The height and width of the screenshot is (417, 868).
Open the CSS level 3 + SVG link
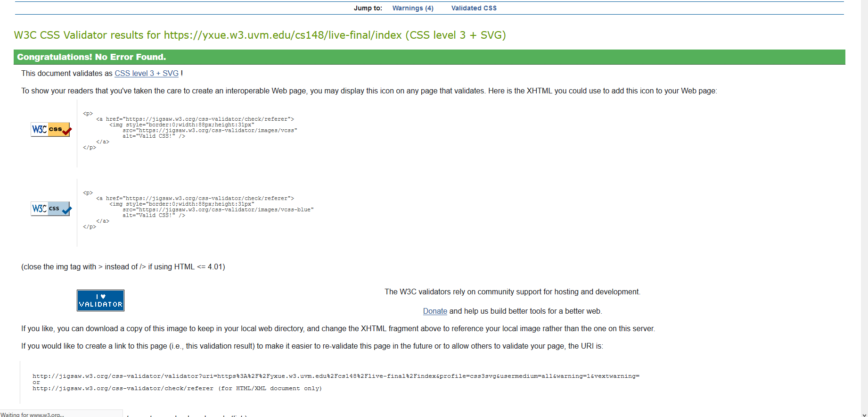point(147,74)
